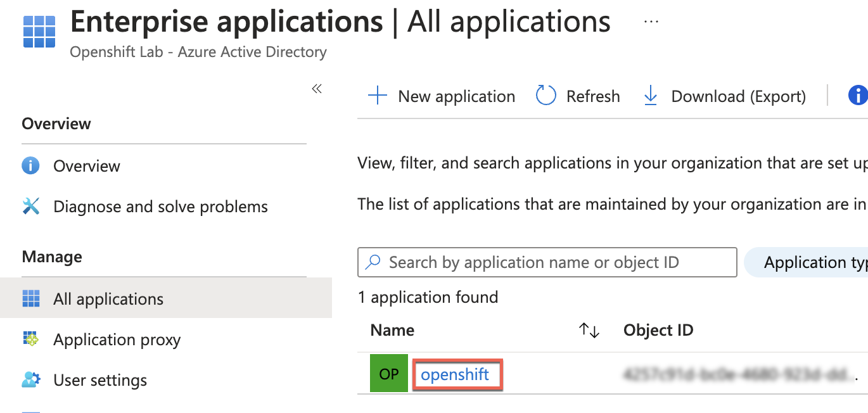The height and width of the screenshot is (413, 868).
Task: Collapse the navigation pane with the double chevron
Action: [317, 89]
